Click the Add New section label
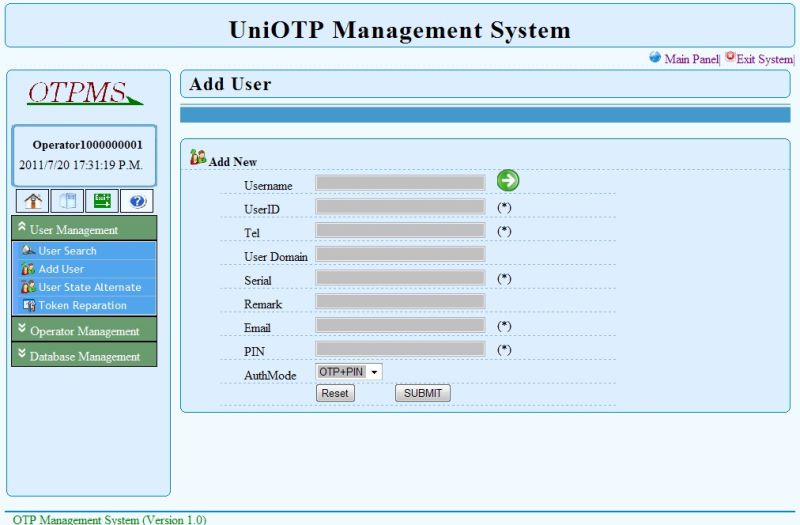The image size is (800, 525). coord(233,162)
